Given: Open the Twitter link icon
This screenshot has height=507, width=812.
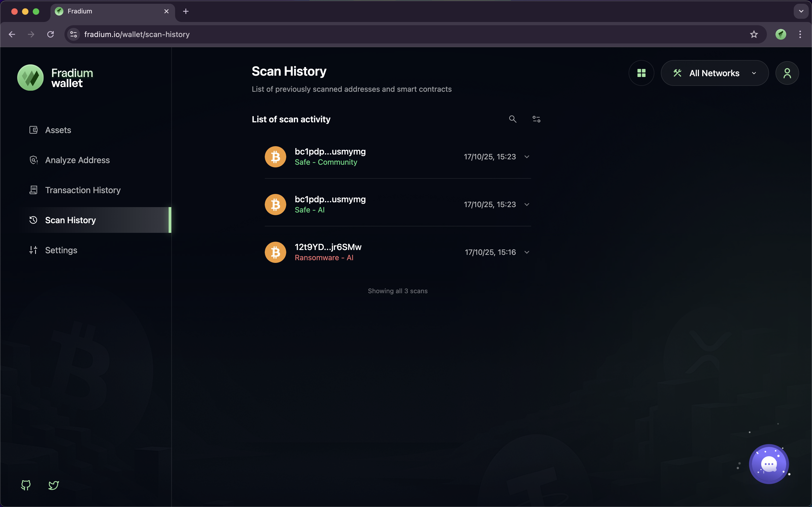Looking at the screenshot, I should pyautogui.click(x=54, y=485).
